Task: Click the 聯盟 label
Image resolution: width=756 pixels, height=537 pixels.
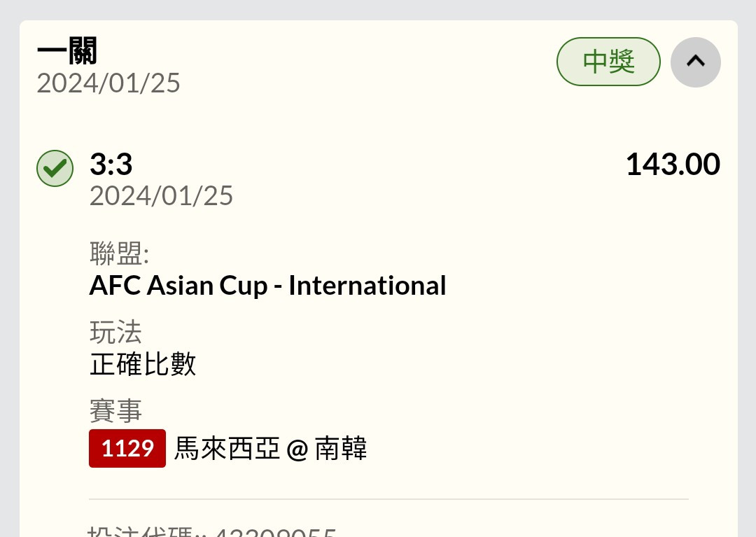Action: pyautogui.click(x=119, y=253)
